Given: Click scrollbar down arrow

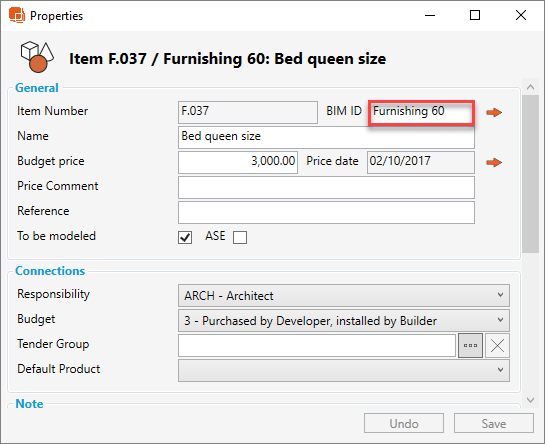Looking at the screenshot, I should pos(530,400).
